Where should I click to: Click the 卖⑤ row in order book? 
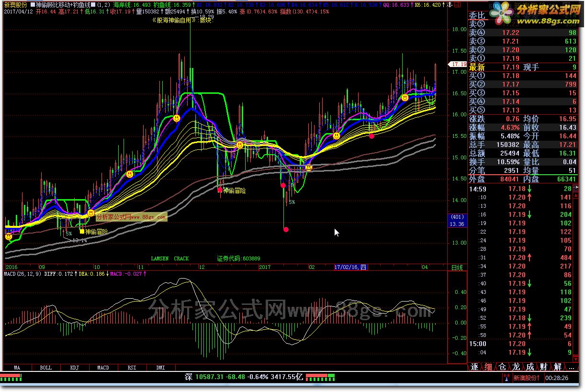tap(523, 24)
